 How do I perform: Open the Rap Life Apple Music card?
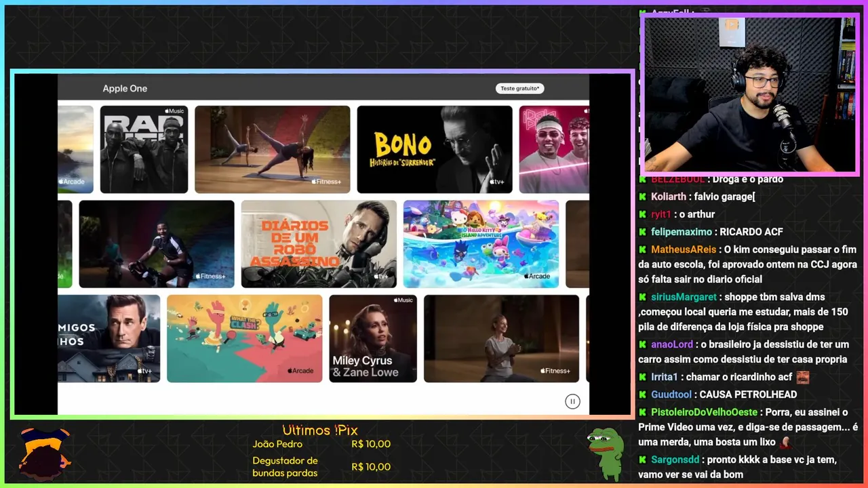pyautogui.click(x=144, y=149)
